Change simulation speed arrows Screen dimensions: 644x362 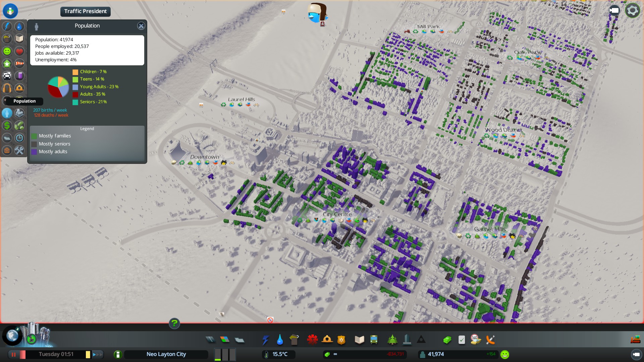pyautogui.click(x=98, y=354)
